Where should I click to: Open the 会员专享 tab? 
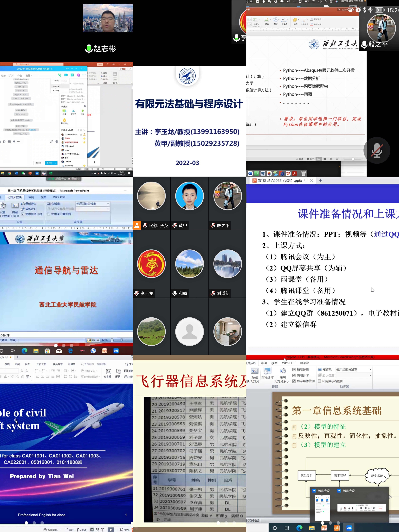58,364
